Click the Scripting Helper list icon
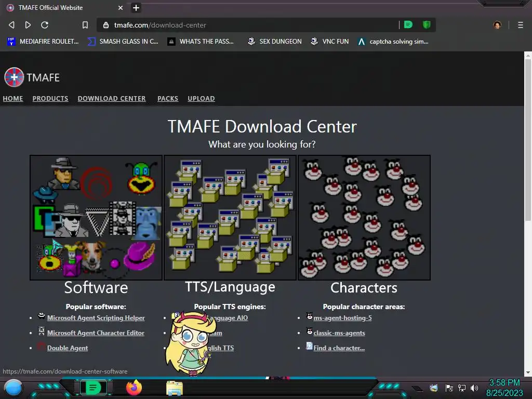532x399 pixels. coord(42,316)
